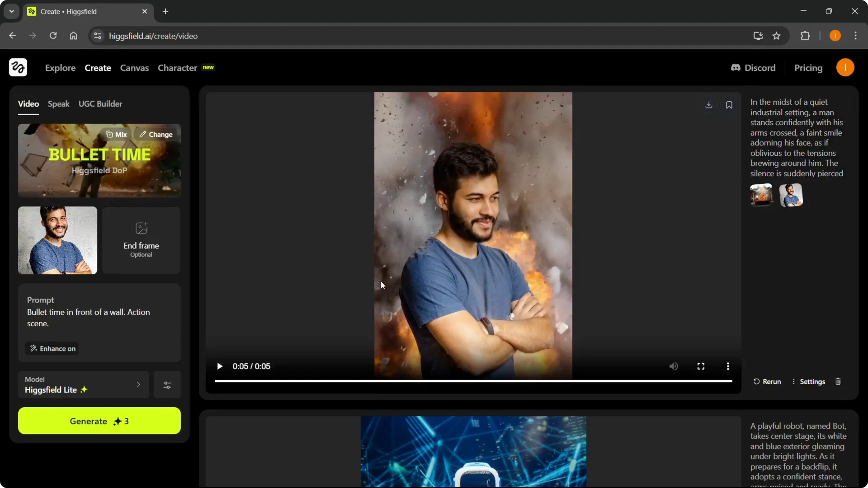This screenshot has height=488, width=868.
Task: Switch to the Speak tab
Action: click(x=58, y=104)
